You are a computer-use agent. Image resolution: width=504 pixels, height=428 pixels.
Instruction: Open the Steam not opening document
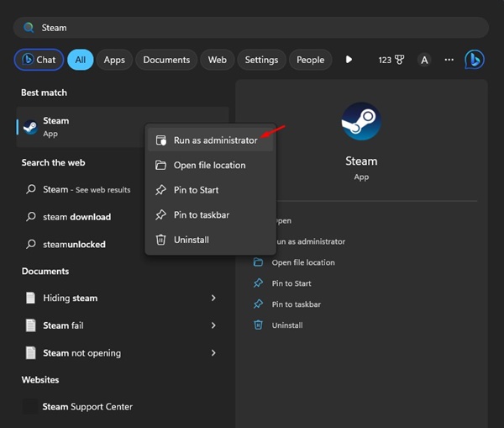[x=122, y=353]
